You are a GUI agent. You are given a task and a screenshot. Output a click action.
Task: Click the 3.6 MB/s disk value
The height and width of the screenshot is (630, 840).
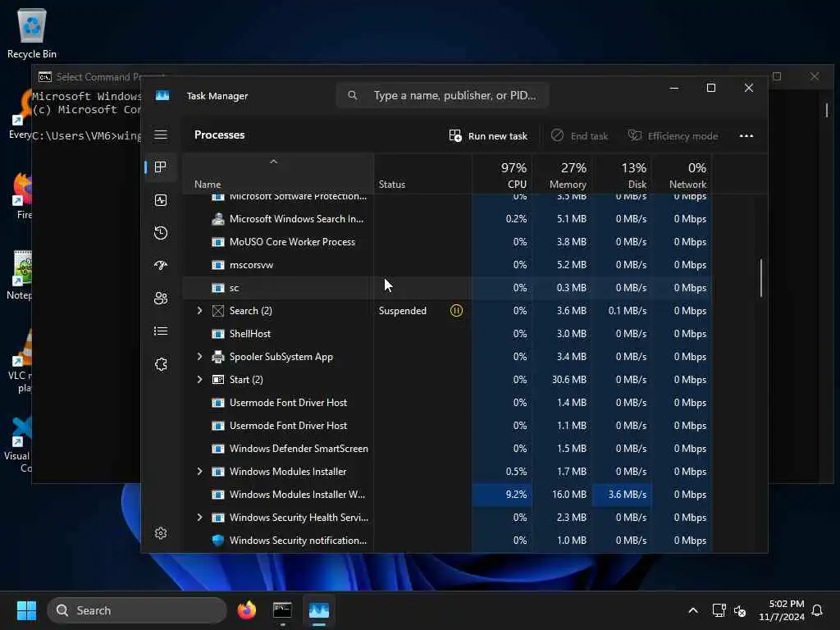[x=622, y=495]
